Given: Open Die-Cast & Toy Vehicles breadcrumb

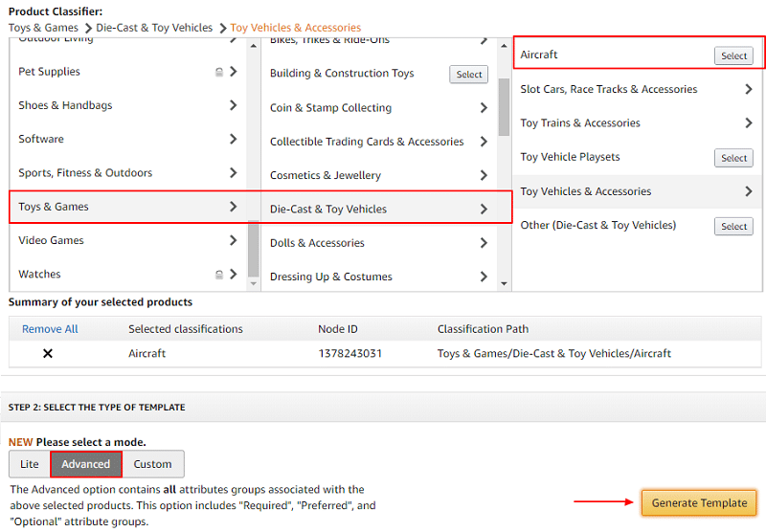Looking at the screenshot, I should pos(154,28).
